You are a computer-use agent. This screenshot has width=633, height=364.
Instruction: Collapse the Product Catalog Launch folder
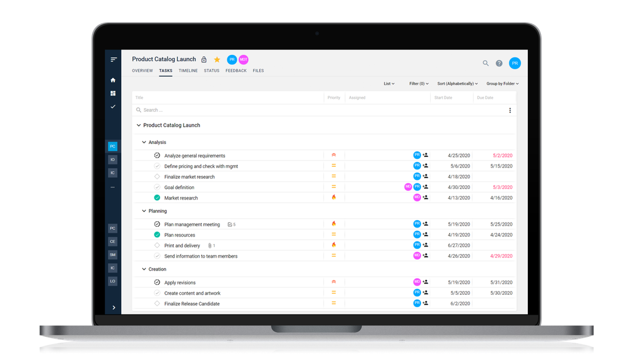coord(138,125)
